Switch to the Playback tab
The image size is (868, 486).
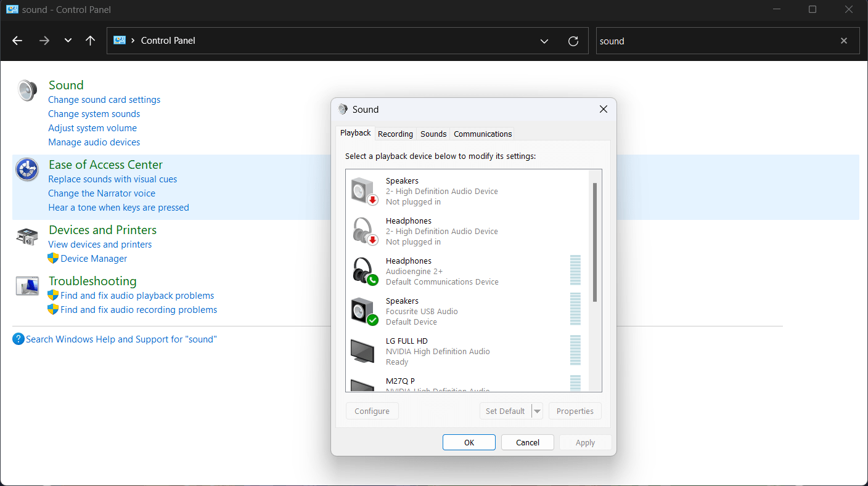click(x=356, y=133)
